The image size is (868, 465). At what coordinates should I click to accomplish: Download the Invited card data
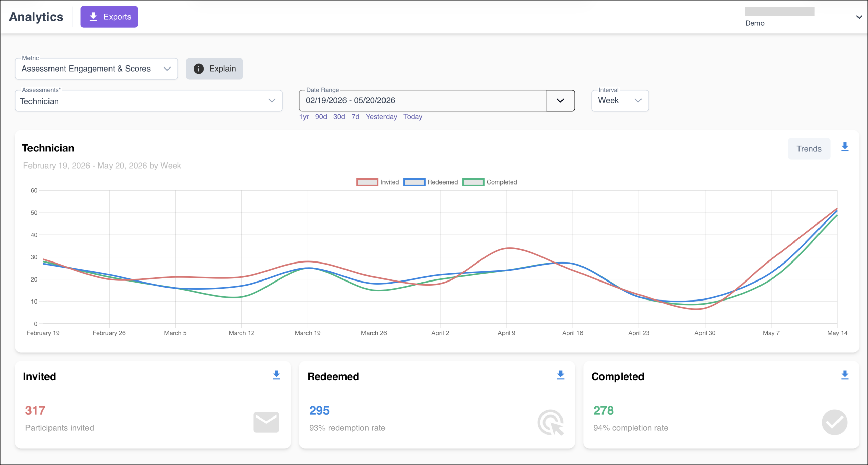coord(276,375)
